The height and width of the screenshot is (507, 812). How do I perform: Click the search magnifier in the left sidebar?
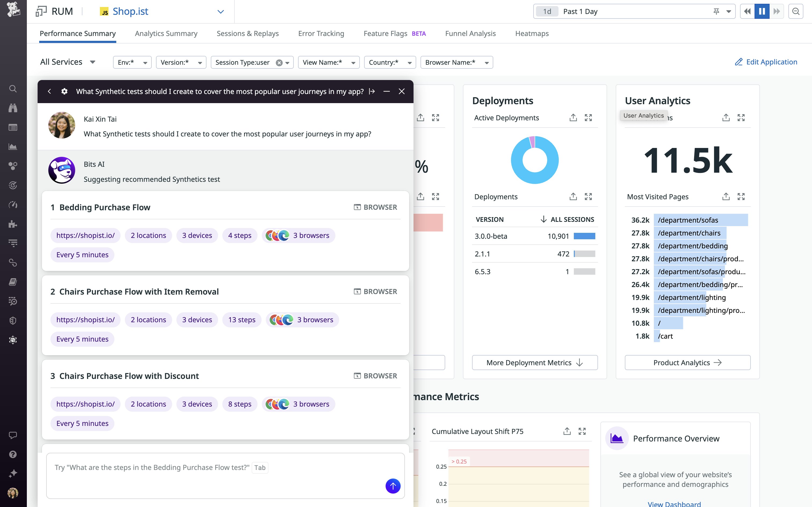[13, 89]
